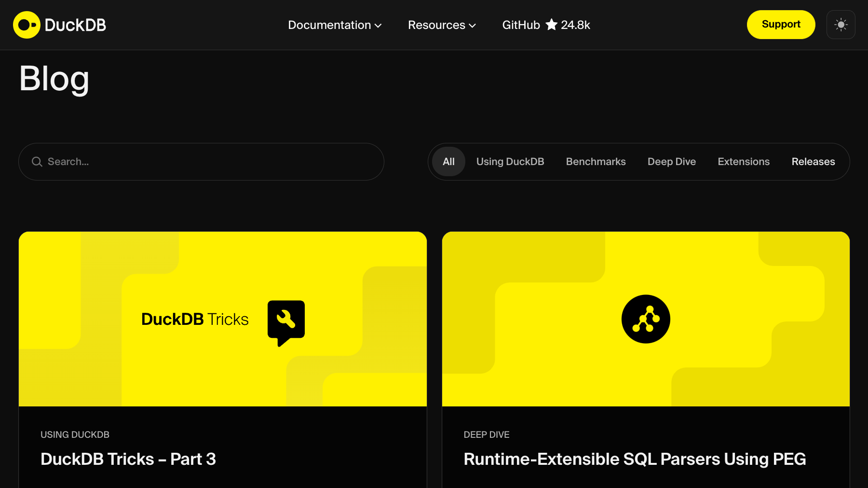Click the DuckDB wordmark in the header

(75, 25)
